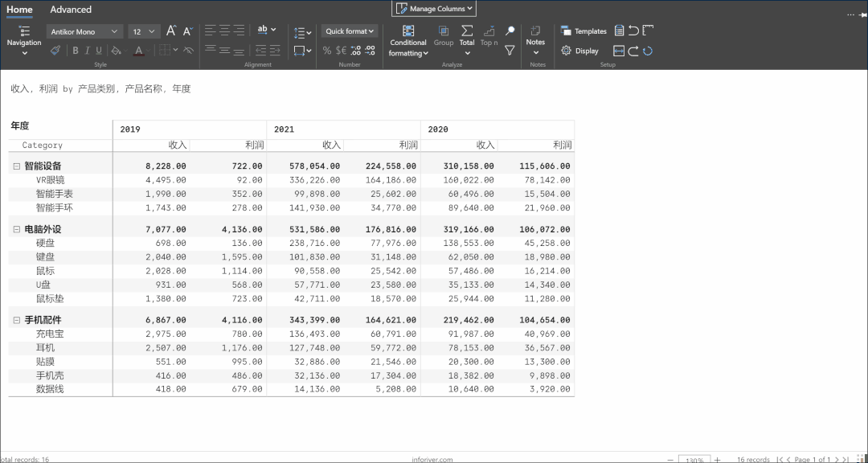Open the more options ellipsis
The height and width of the screenshot is (463, 868).
click(x=851, y=15)
